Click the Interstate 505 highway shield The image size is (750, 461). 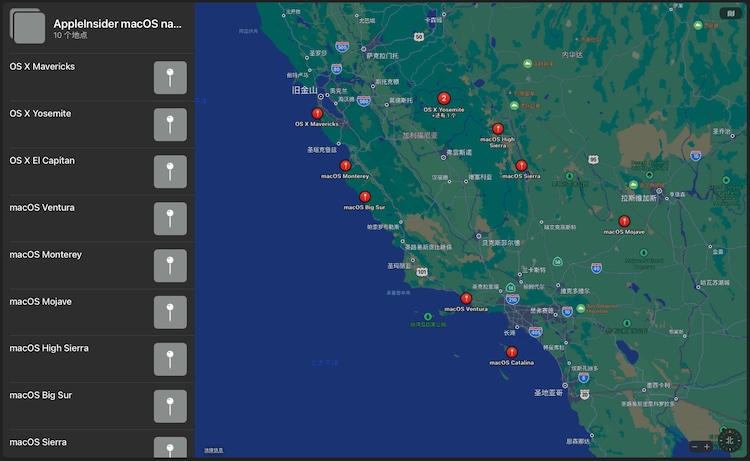pos(342,46)
